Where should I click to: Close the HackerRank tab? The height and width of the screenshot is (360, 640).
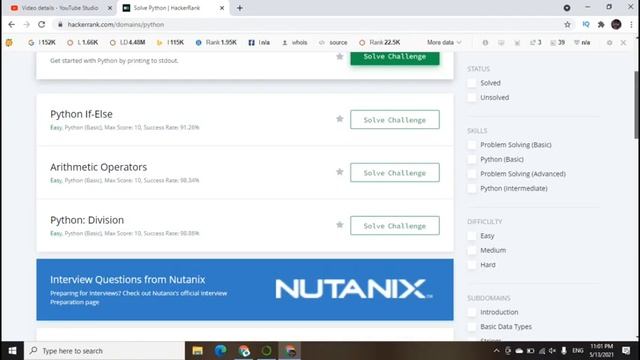tap(222, 8)
